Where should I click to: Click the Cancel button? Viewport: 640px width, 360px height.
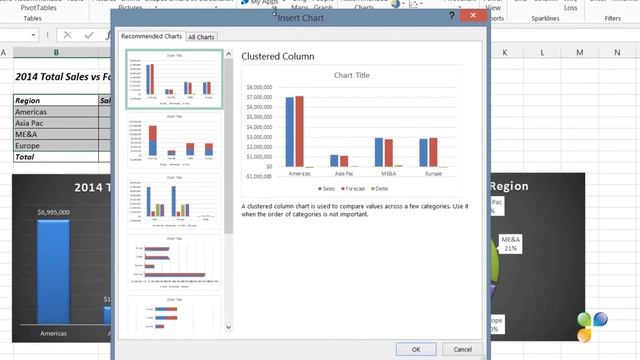coord(462,349)
